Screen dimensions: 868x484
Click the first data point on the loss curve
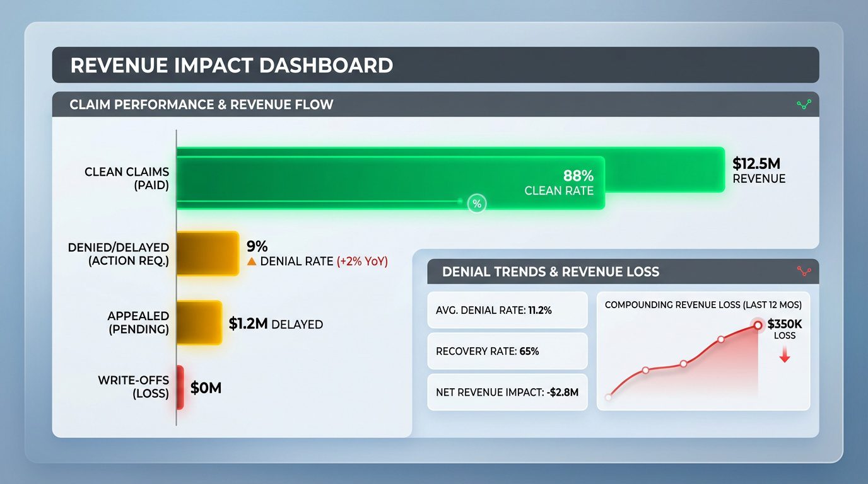pos(609,397)
